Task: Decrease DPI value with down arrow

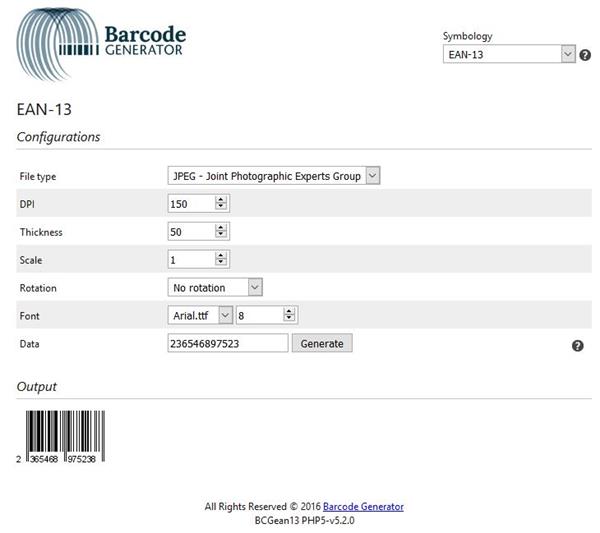Action: [221, 206]
